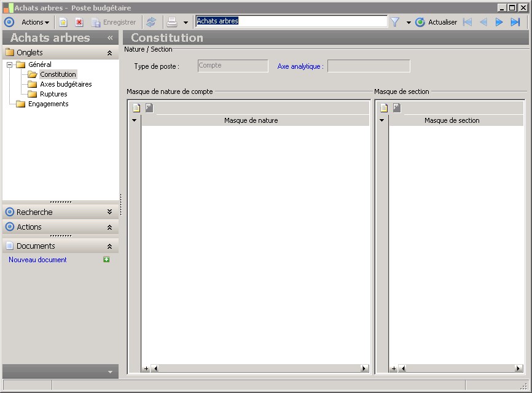Click the new record icon in toolbar
This screenshot has width=532, height=393.
(x=63, y=22)
